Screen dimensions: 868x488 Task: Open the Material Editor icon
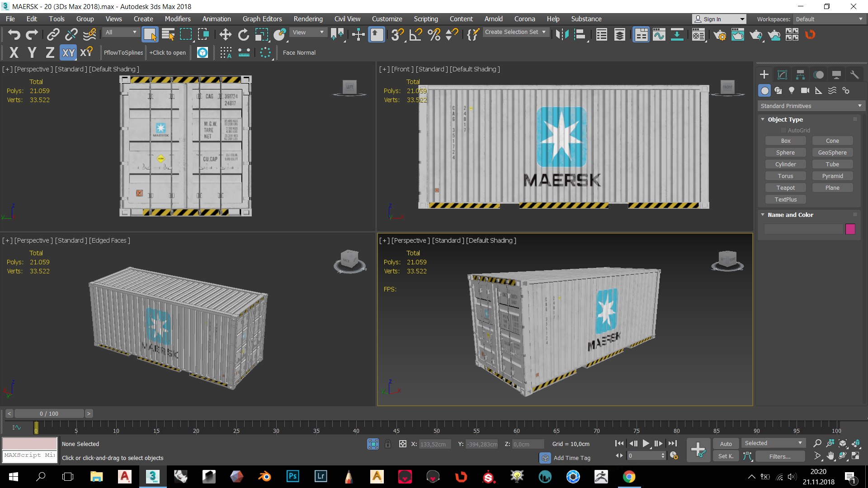click(x=698, y=34)
